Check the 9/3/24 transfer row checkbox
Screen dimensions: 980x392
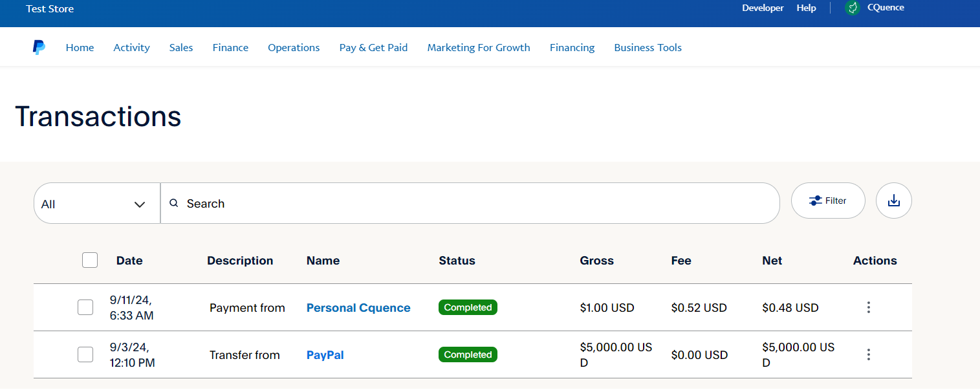(x=85, y=354)
